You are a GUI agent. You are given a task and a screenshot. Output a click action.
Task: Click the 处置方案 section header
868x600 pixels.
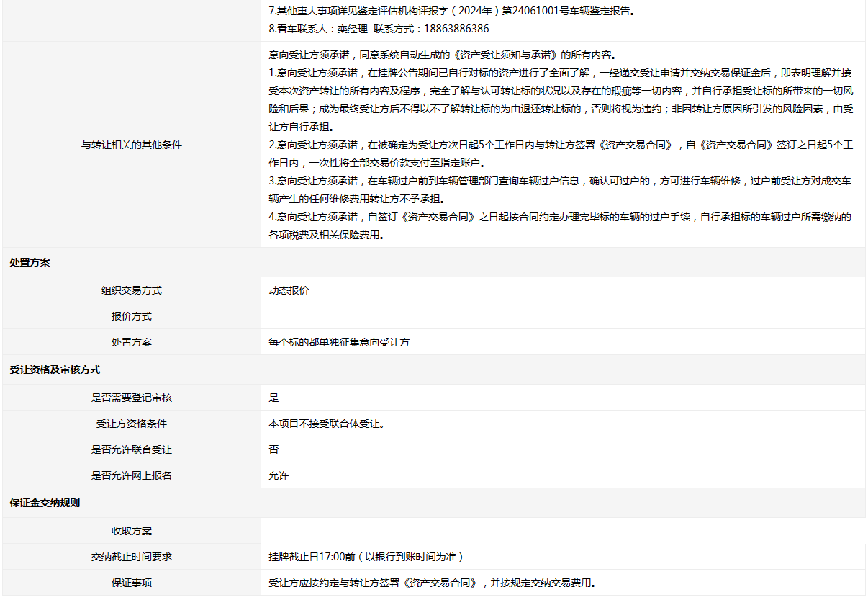(30, 263)
